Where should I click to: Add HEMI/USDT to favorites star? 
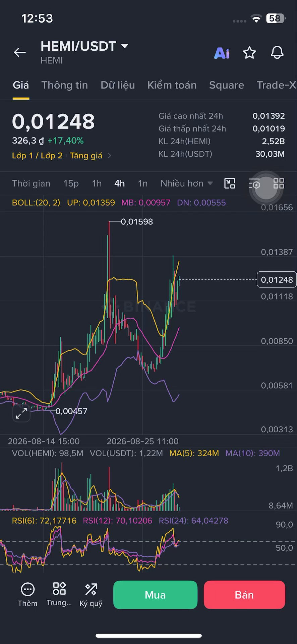[x=249, y=53]
